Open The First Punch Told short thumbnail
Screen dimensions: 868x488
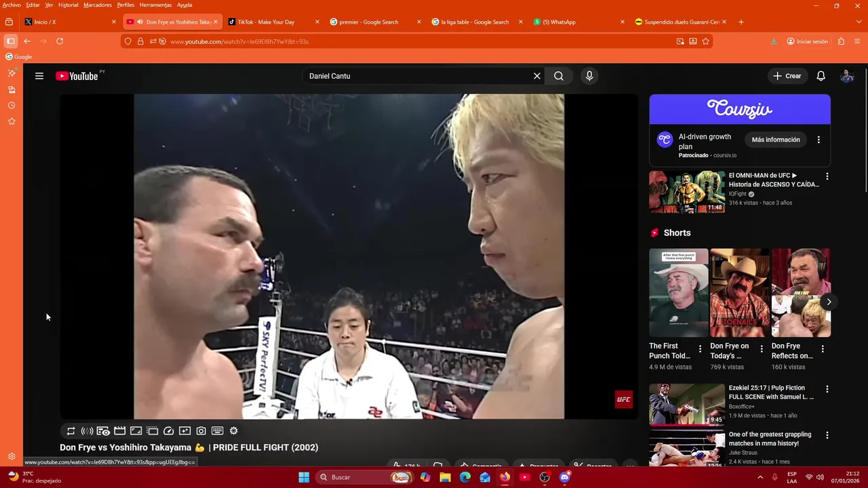tap(678, 292)
